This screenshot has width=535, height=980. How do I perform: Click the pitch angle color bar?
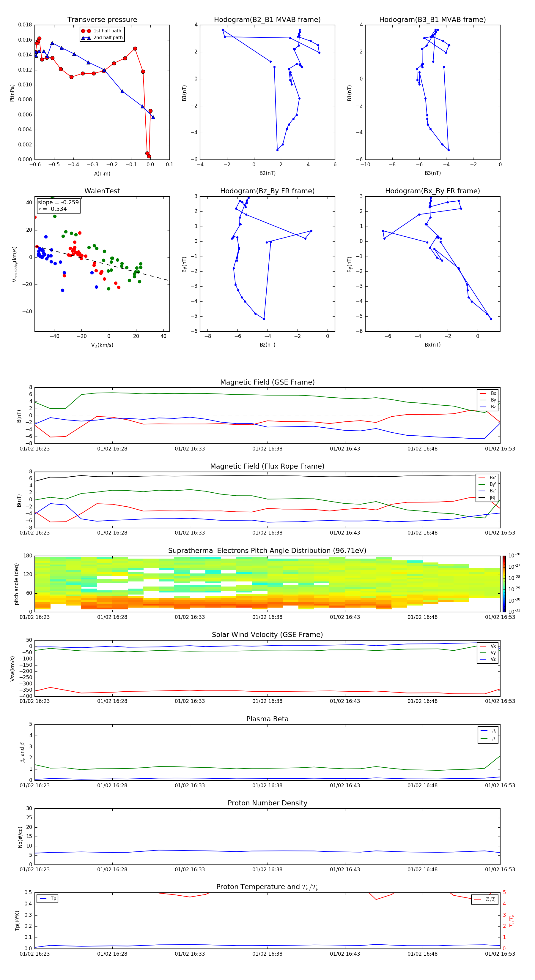[x=504, y=584]
